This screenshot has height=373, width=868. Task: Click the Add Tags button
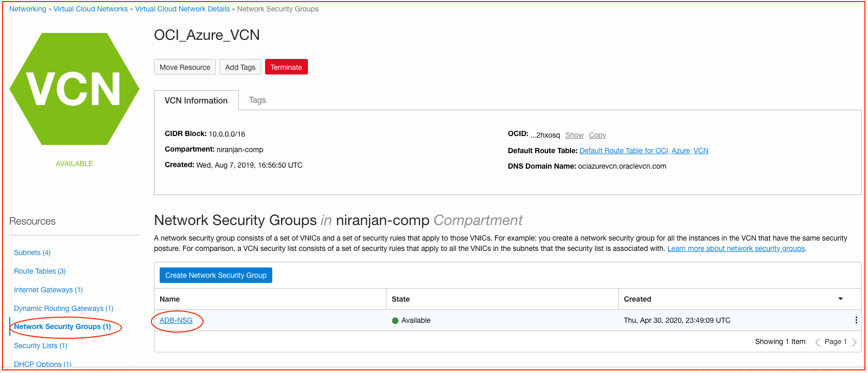coord(240,67)
